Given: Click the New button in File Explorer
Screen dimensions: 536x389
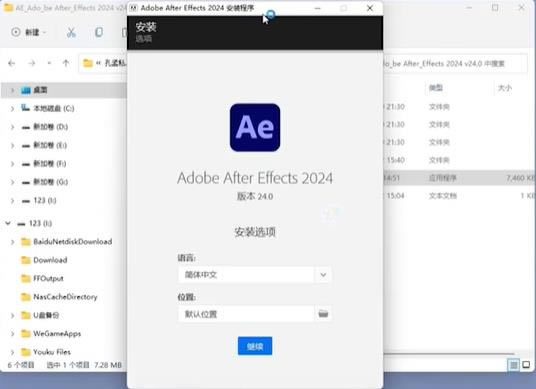Looking at the screenshot, I should [x=29, y=32].
